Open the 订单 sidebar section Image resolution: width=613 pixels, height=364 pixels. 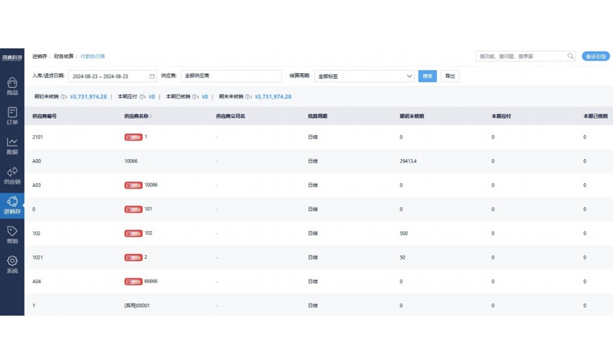(x=12, y=116)
